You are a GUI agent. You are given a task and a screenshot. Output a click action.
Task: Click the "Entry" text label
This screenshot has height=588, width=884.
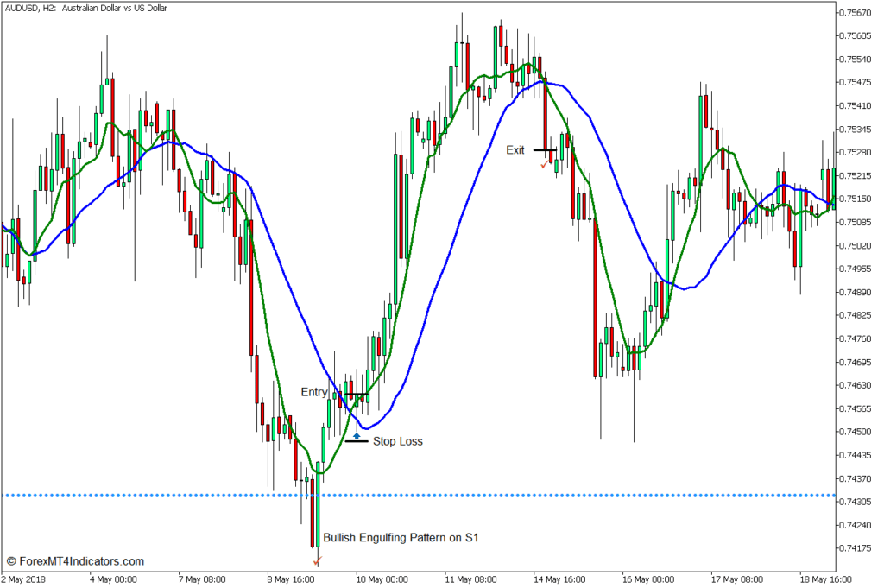tap(313, 392)
